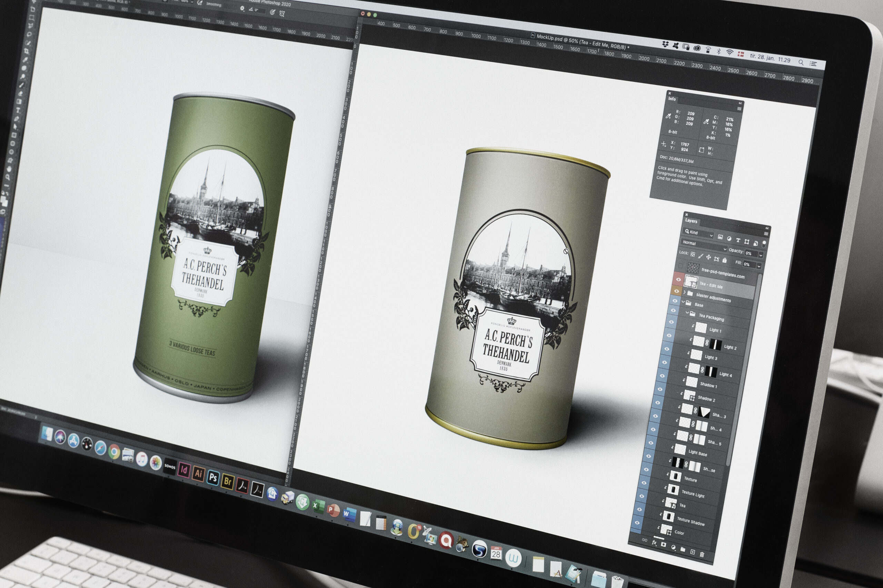
Task: Click the Lock all padlock icon
Action: (725, 260)
